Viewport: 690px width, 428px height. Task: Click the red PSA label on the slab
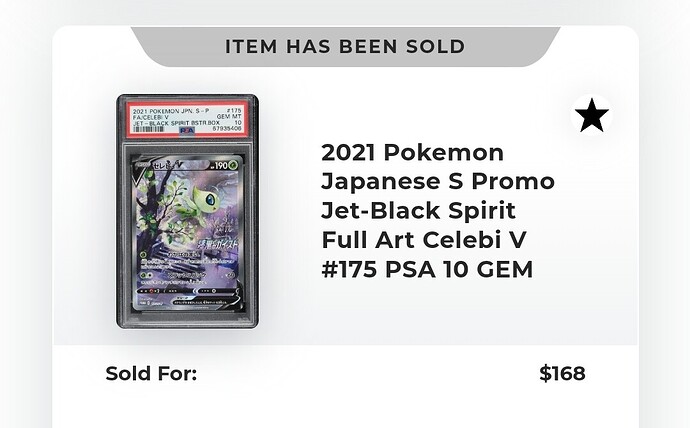(x=187, y=120)
